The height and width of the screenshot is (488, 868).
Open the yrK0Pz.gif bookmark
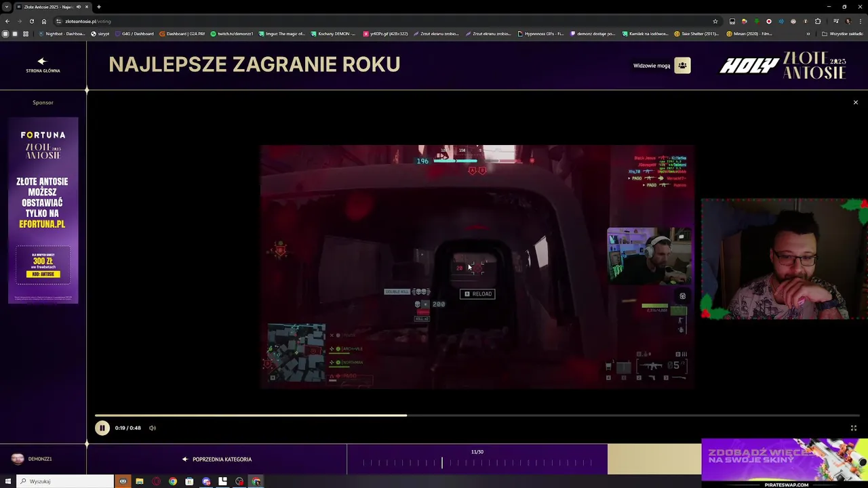coord(386,33)
